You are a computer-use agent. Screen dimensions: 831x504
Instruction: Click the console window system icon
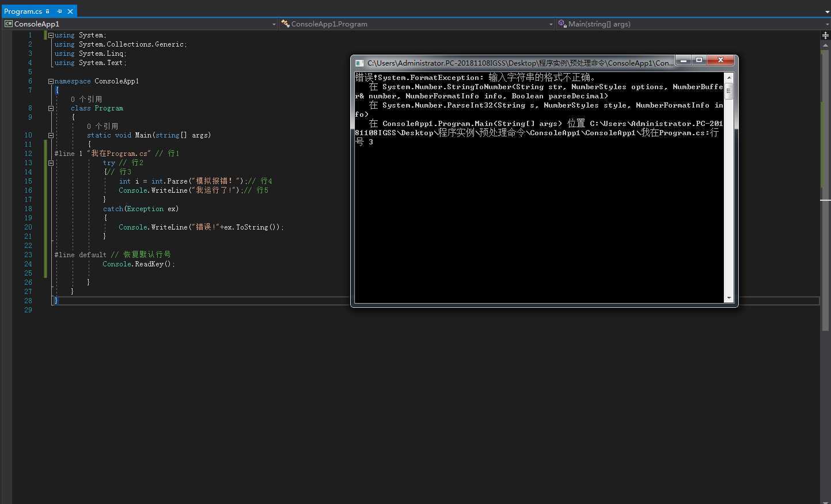359,63
